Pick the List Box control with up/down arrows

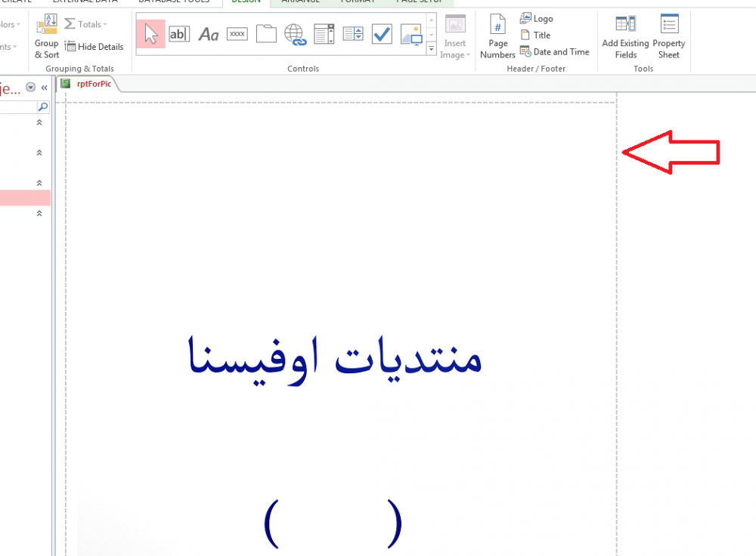[x=353, y=34]
